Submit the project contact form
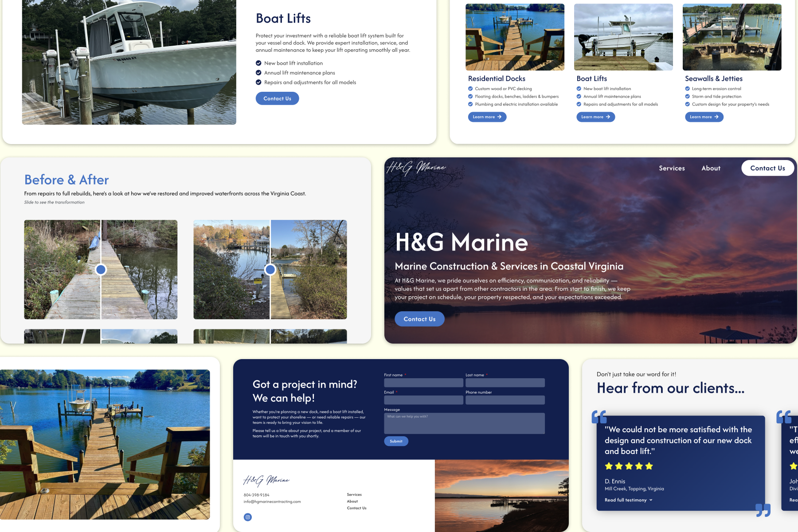Image resolution: width=798 pixels, height=532 pixels. click(396, 441)
